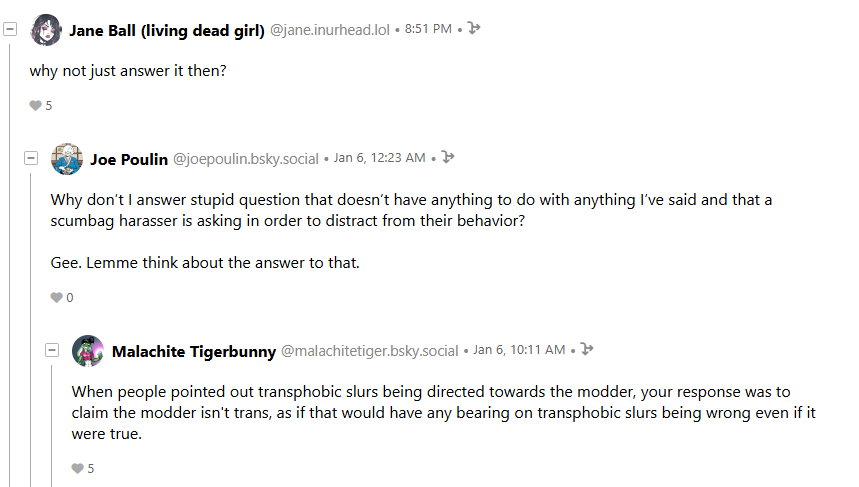Like Joe Poulin's reply via heart icon
The image size is (859, 487).
[x=57, y=297]
